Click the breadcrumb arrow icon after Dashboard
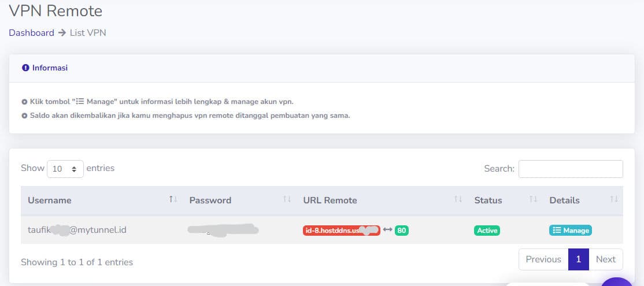Screen dimensions: 644x286 point(62,33)
